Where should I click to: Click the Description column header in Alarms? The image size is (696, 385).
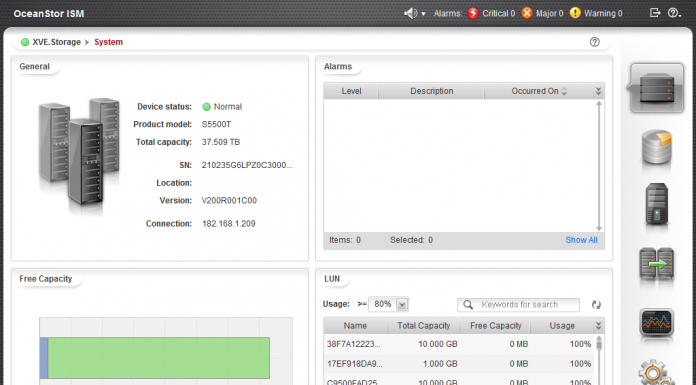coord(431,91)
